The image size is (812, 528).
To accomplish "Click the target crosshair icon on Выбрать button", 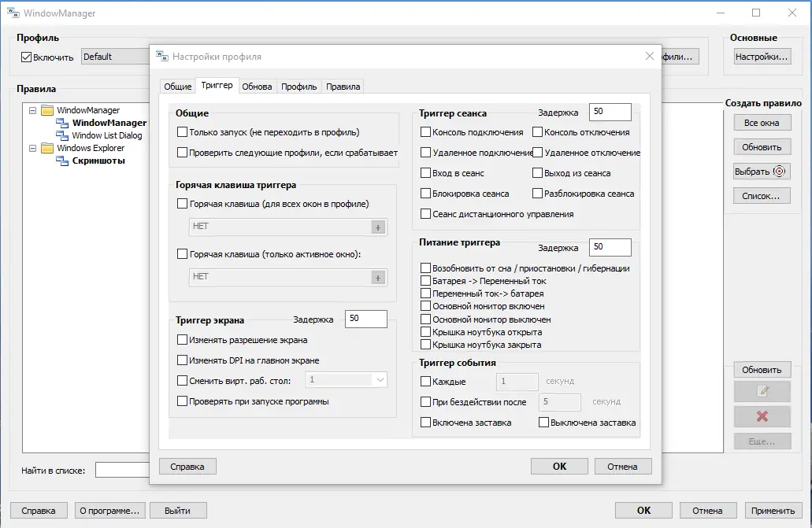I will coord(780,172).
